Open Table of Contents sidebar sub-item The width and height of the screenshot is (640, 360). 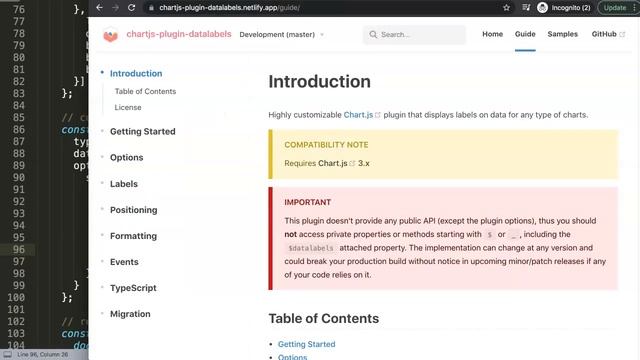[145, 91]
